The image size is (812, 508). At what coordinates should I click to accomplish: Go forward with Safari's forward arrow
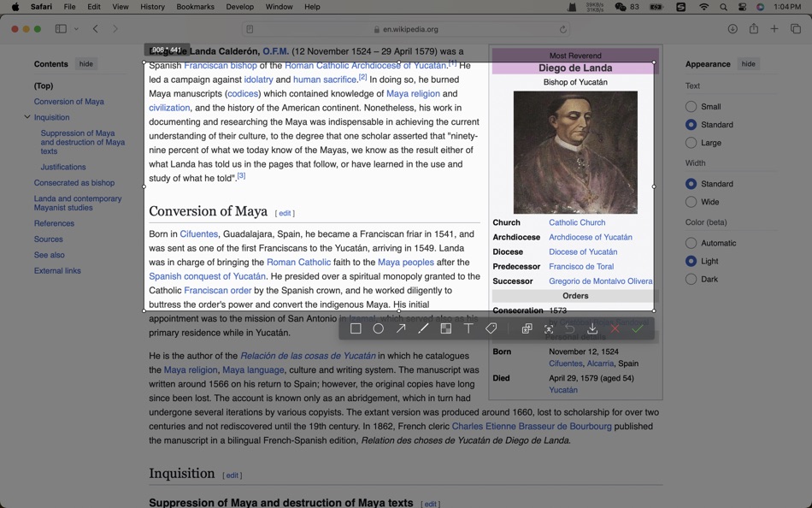point(115,29)
